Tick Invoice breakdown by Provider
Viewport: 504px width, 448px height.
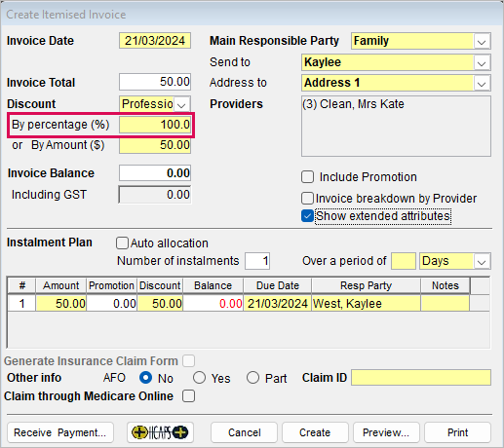point(307,198)
